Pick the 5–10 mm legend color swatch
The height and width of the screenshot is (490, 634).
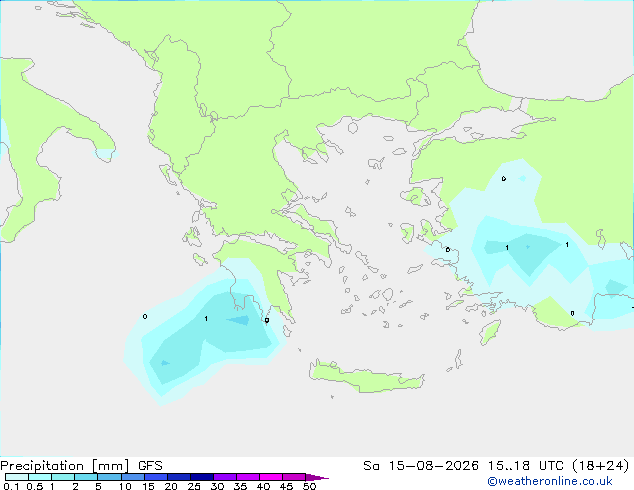(x=109, y=477)
